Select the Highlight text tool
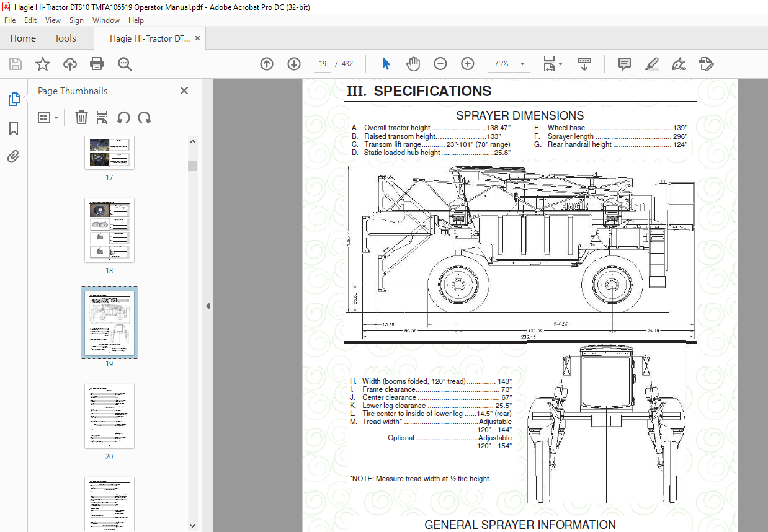 651,64
